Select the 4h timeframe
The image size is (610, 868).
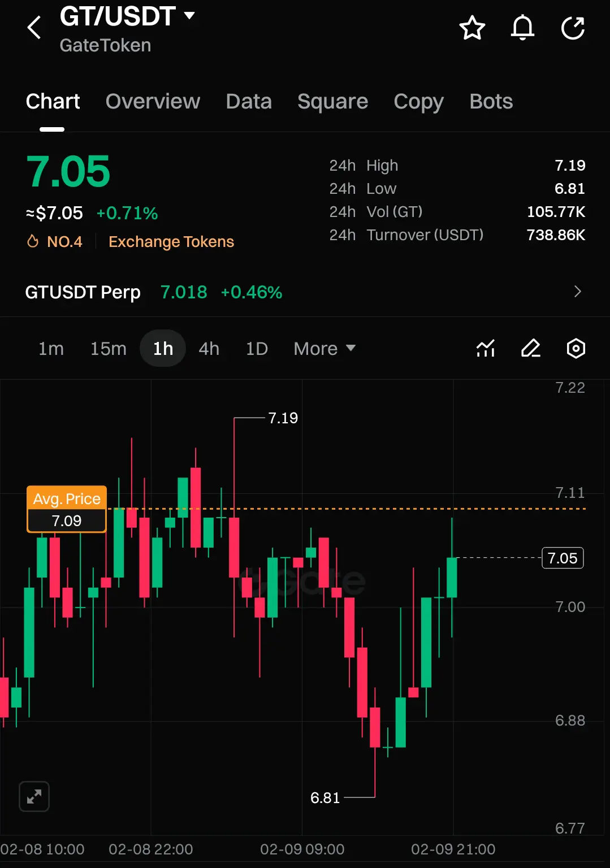coord(209,349)
